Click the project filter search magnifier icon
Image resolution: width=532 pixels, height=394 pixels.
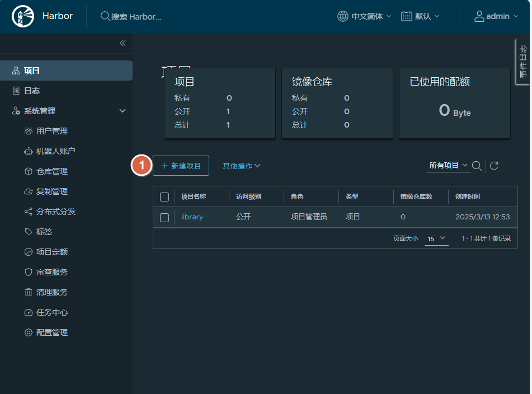click(477, 166)
